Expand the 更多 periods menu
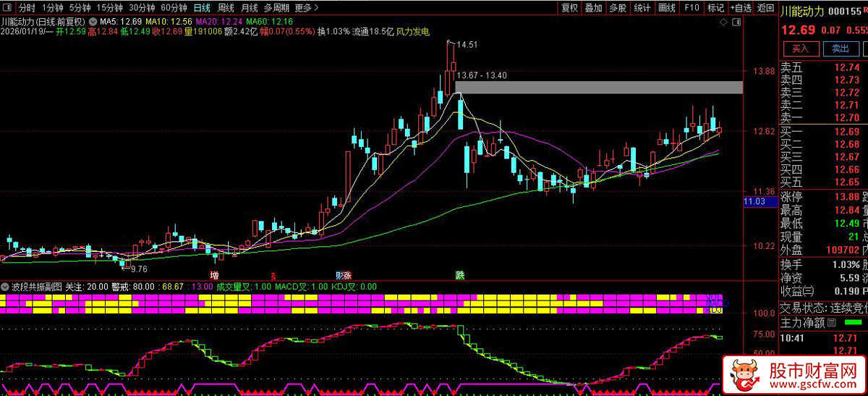The image size is (868, 396). tap(307, 8)
